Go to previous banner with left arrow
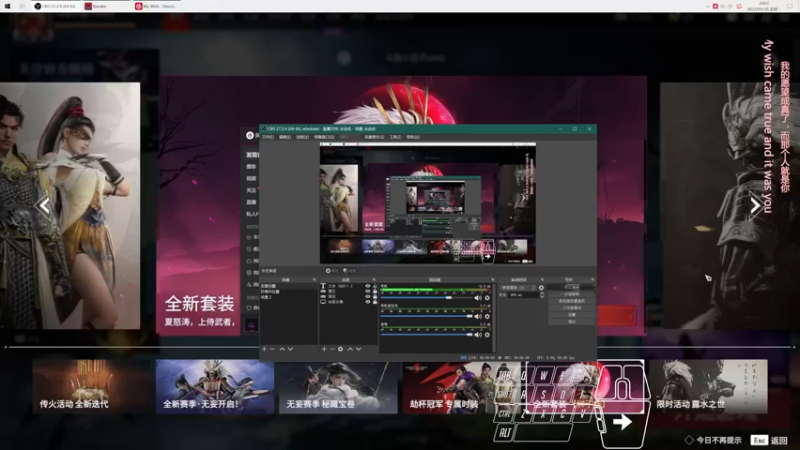 click(x=44, y=206)
